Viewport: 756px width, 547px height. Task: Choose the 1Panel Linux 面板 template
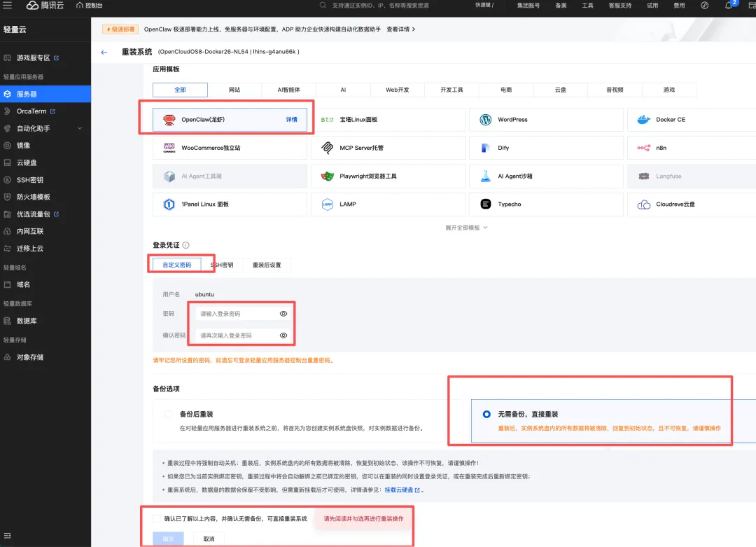230,205
